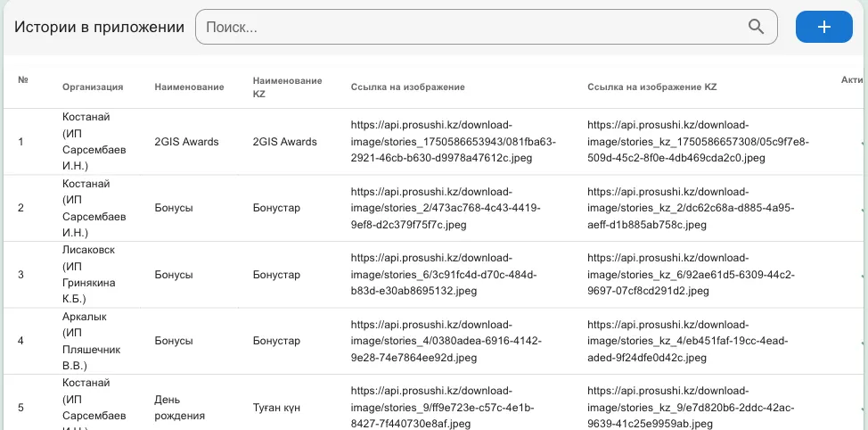Click Бонустар KZ name in row 2
868x430 pixels.
(276, 209)
